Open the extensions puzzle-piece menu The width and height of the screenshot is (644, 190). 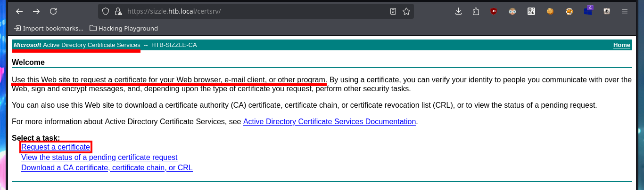476,11
